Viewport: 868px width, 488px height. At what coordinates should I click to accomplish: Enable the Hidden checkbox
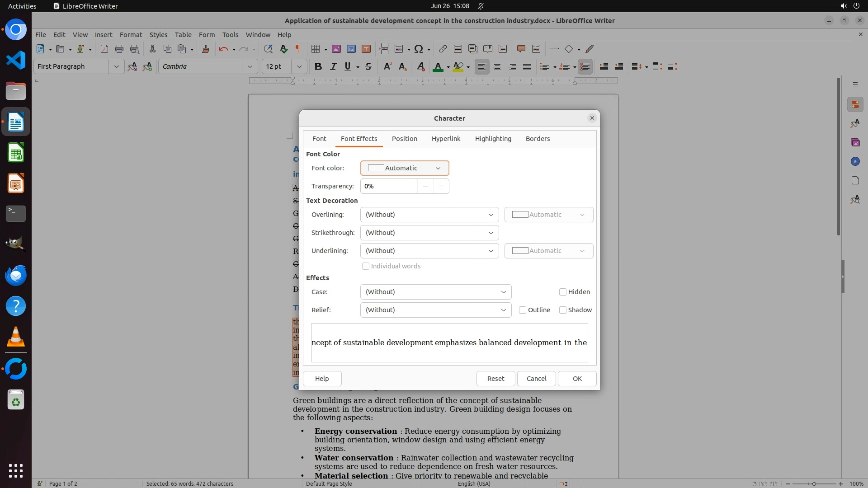click(563, 292)
